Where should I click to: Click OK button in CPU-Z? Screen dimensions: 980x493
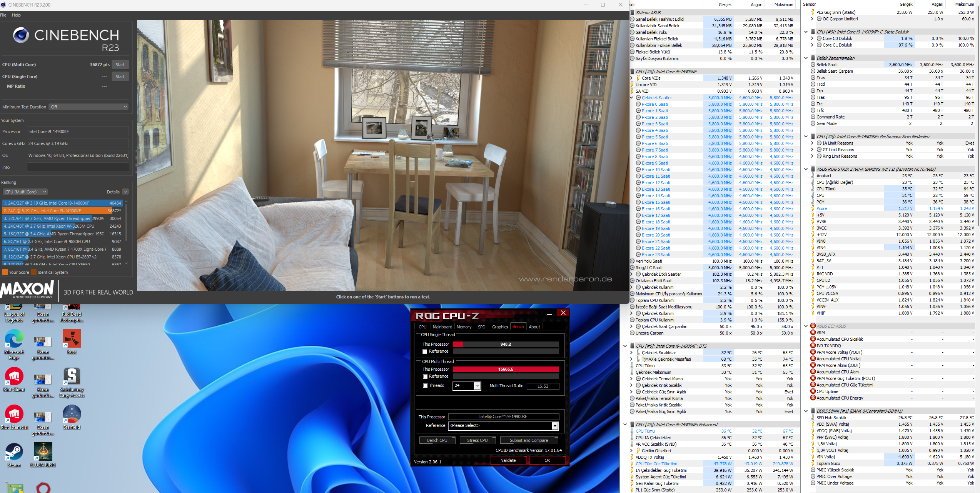click(x=547, y=460)
